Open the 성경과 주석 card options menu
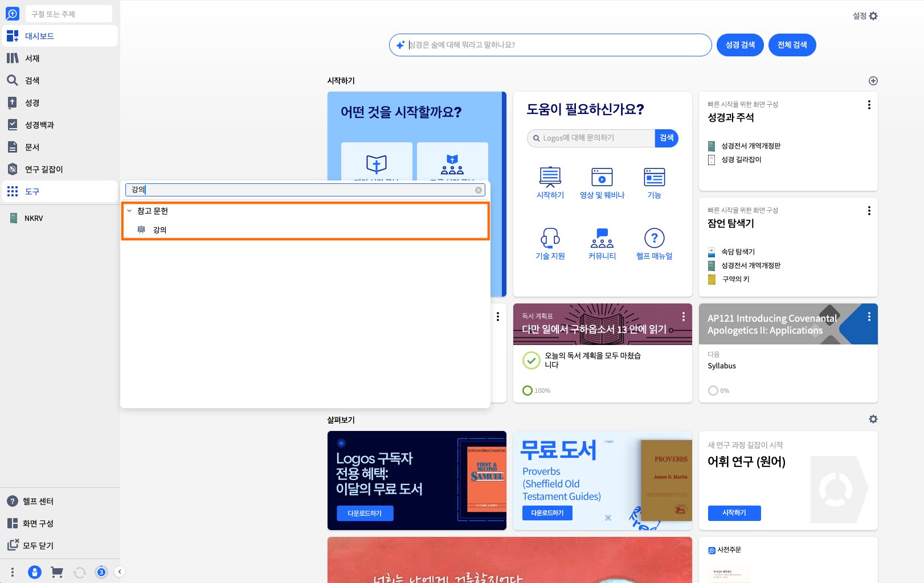The image size is (924, 583). coord(869,105)
